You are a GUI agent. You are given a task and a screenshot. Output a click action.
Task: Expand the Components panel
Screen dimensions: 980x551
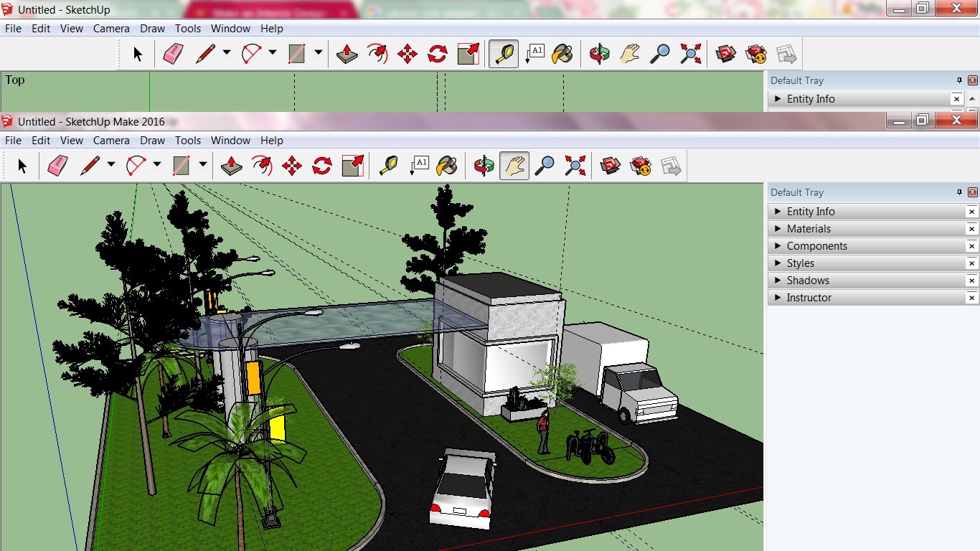click(x=818, y=245)
